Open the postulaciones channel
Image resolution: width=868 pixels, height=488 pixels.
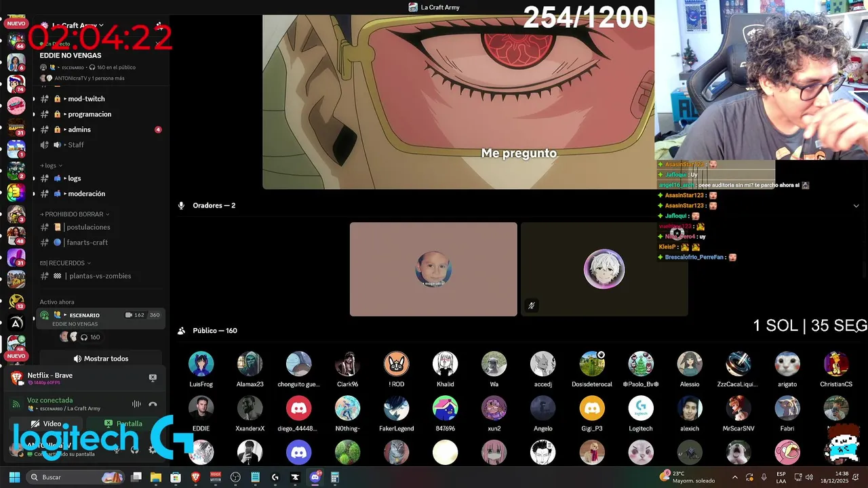pos(100,227)
